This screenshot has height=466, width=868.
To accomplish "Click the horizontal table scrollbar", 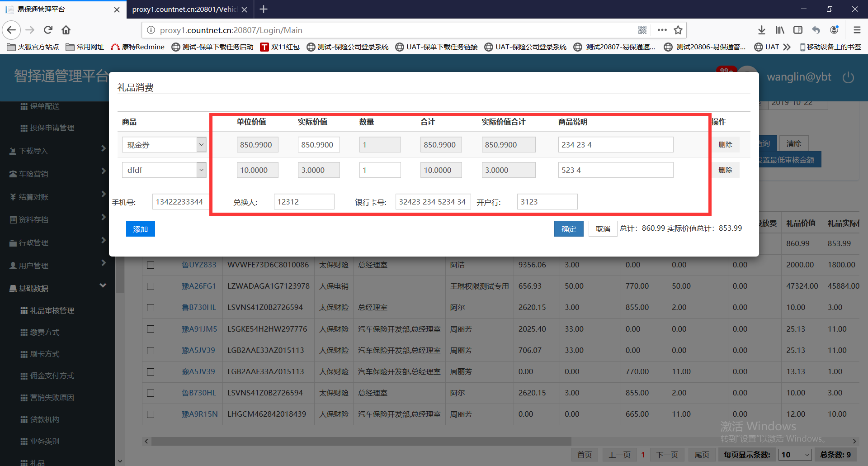I will pos(361,441).
